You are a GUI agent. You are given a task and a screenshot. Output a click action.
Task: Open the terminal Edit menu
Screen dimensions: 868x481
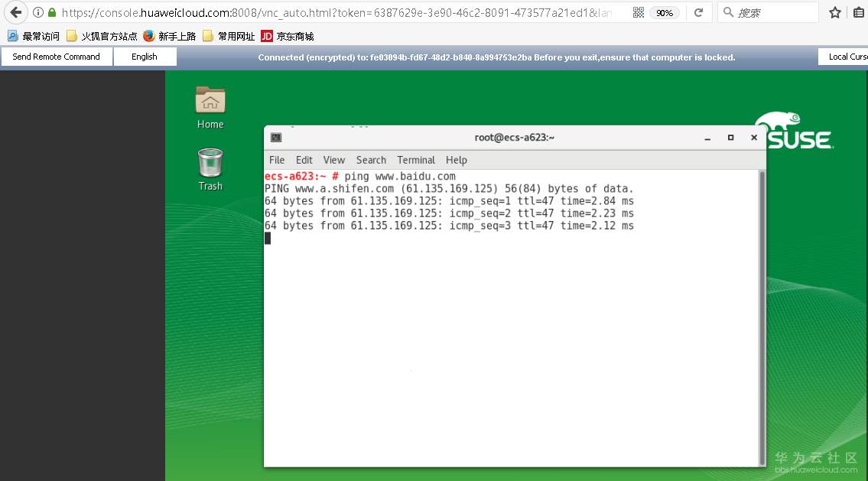pos(304,160)
